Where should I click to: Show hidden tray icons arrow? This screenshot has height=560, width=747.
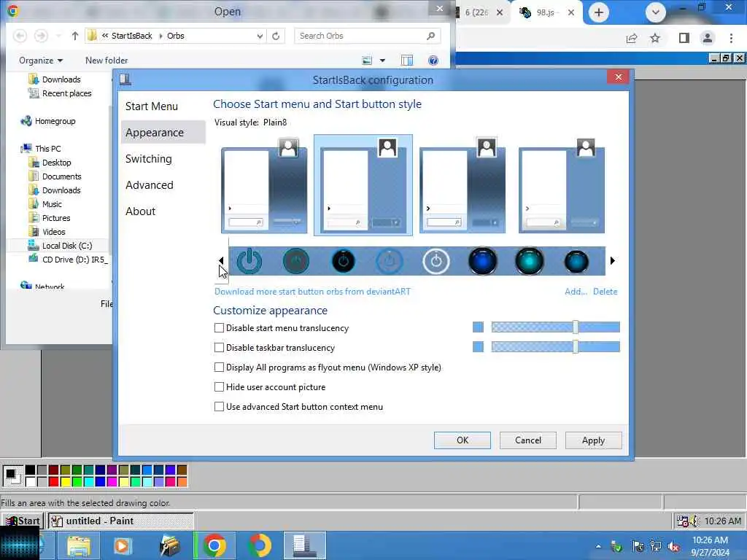click(x=598, y=546)
